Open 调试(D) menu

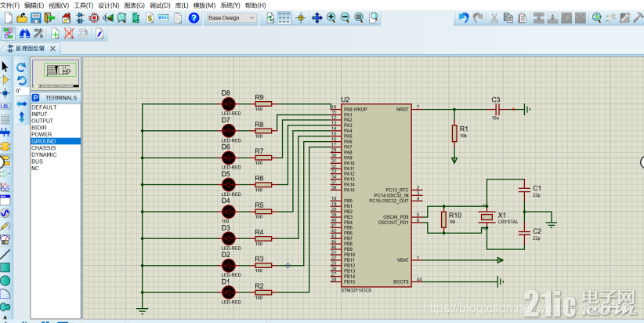[160, 5]
